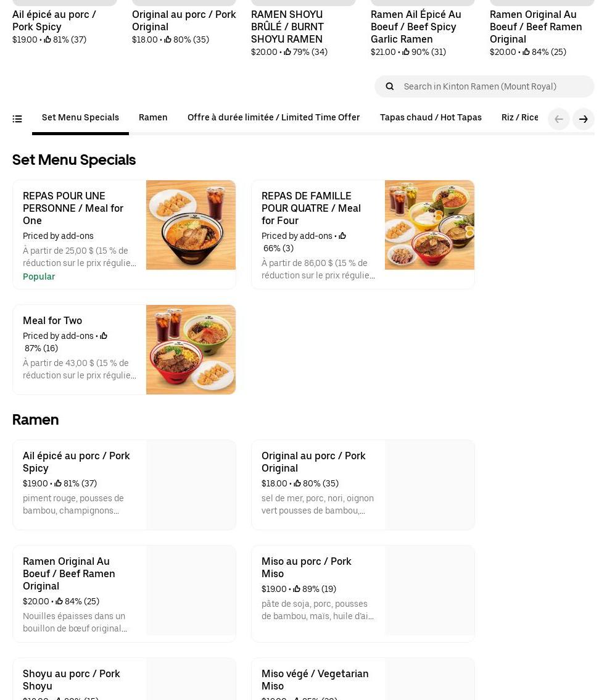
Task: Open the Meal for Four item title
Action: point(311,208)
